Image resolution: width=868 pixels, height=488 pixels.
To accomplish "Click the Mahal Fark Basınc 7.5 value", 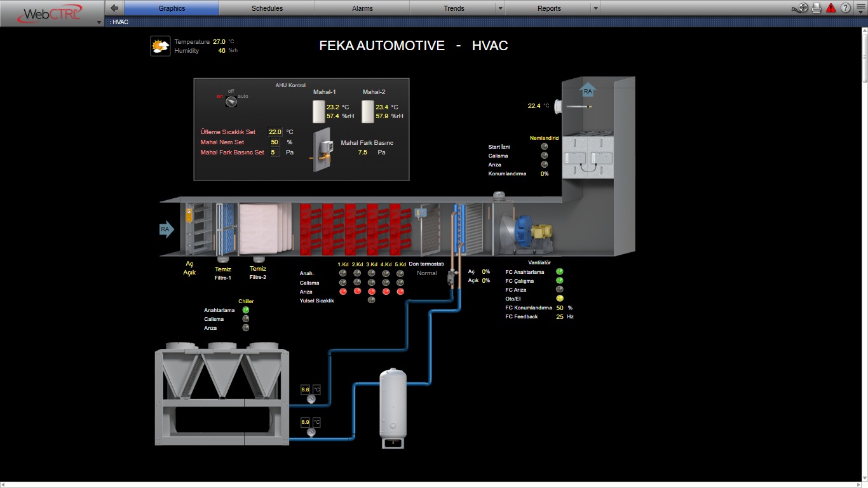I will pyautogui.click(x=363, y=152).
